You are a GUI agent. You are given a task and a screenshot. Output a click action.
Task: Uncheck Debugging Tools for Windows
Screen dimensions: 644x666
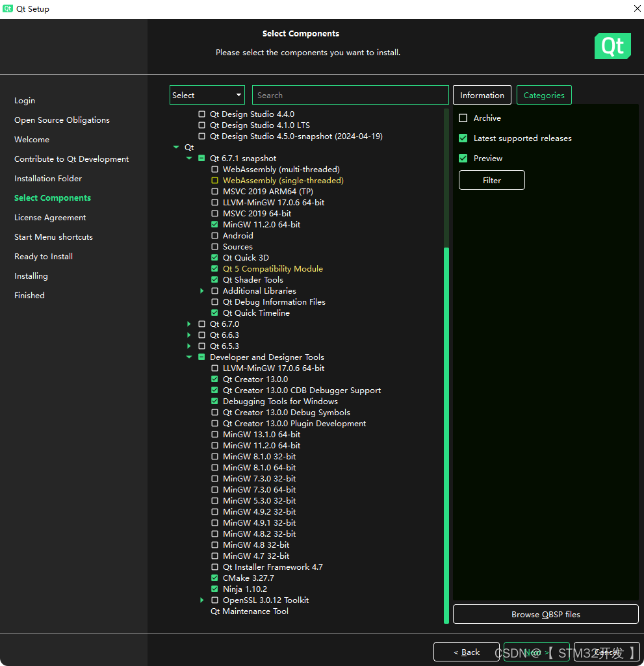pos(214,402)
